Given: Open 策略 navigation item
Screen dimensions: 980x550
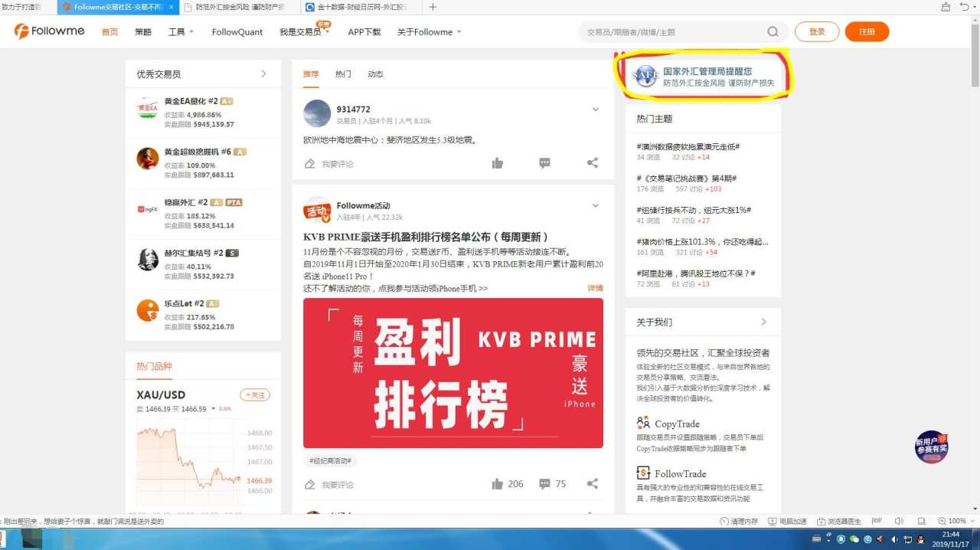Looking at the screenshot, I should click(143, 32).
